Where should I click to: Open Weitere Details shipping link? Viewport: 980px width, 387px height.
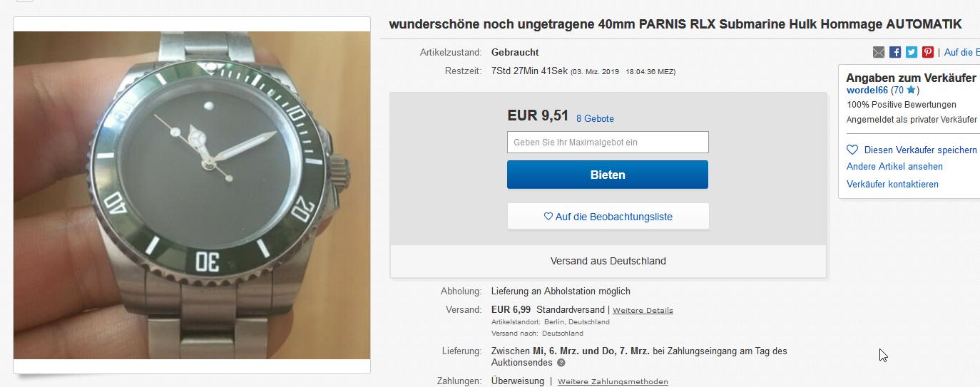(x=643, y=311)
